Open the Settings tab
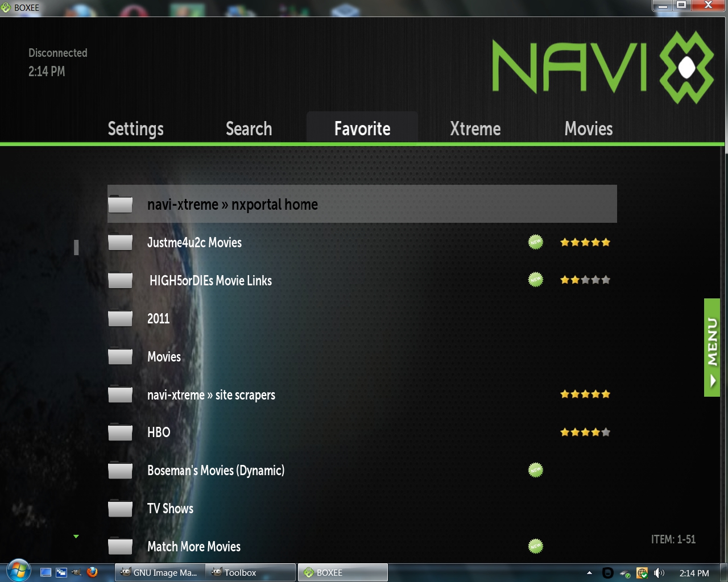 [x=136, y=129]
